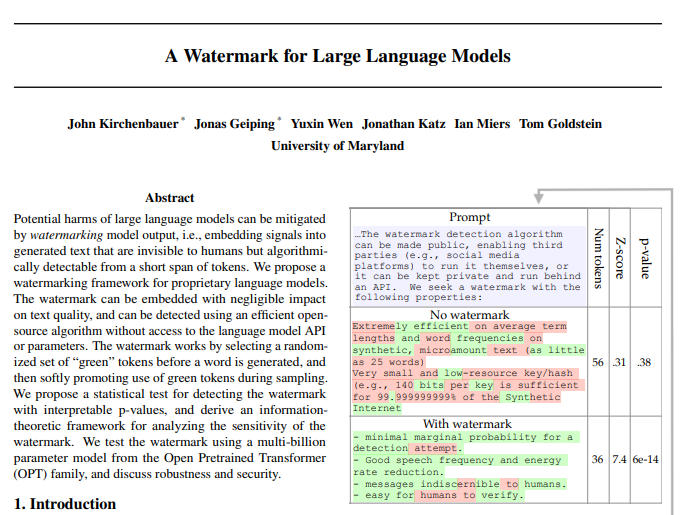The height and width of the screenshot is (515, 680).
Task: Click the line "for 99.999999999% of the Synthetic"
Action: (x=456, y=397)
